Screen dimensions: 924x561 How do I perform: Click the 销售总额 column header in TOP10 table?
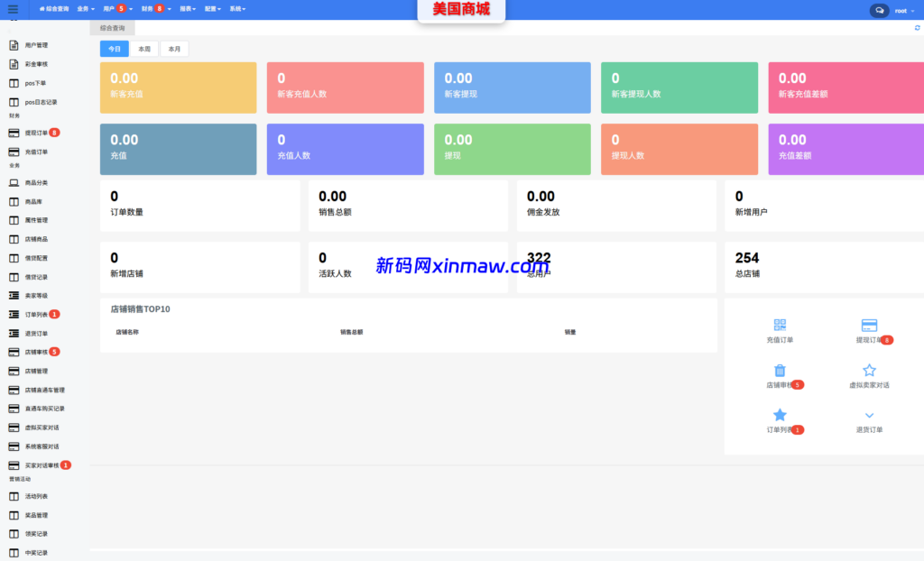pos(351,332)
